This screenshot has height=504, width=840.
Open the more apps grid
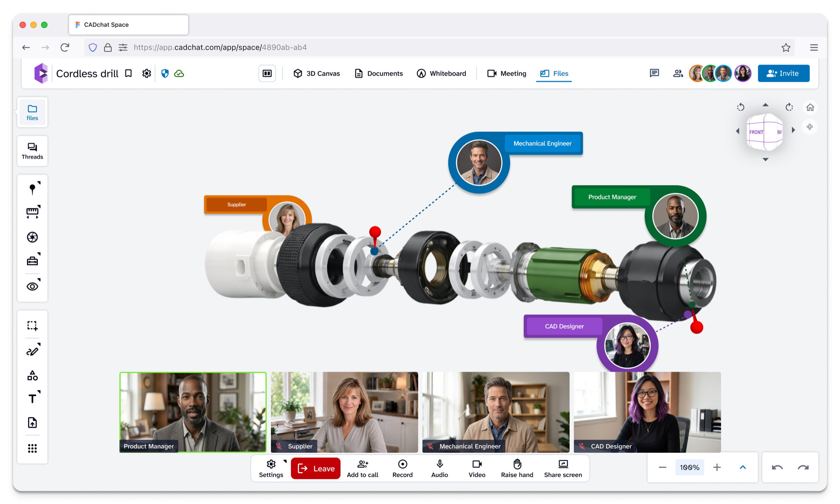coord(32,448)
